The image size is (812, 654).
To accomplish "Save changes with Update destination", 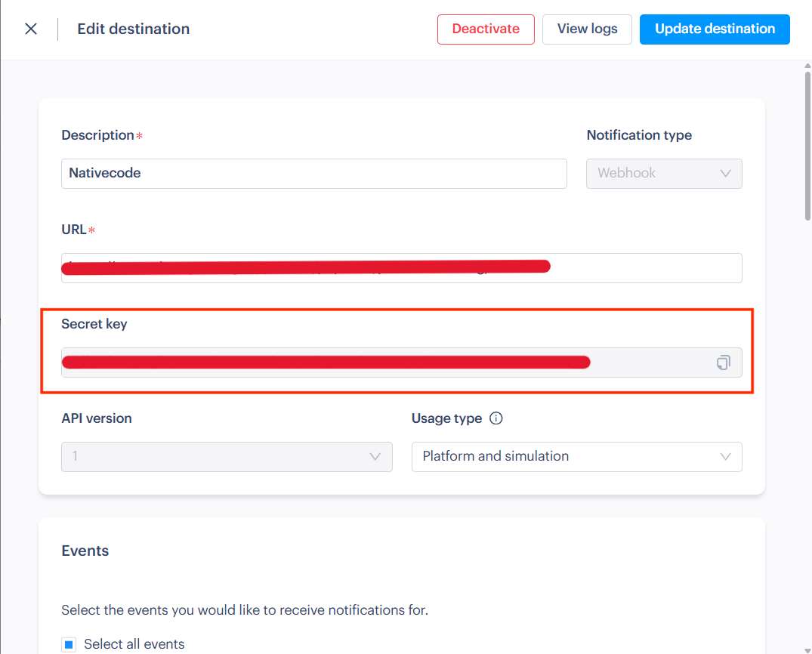I will [714, 29].
